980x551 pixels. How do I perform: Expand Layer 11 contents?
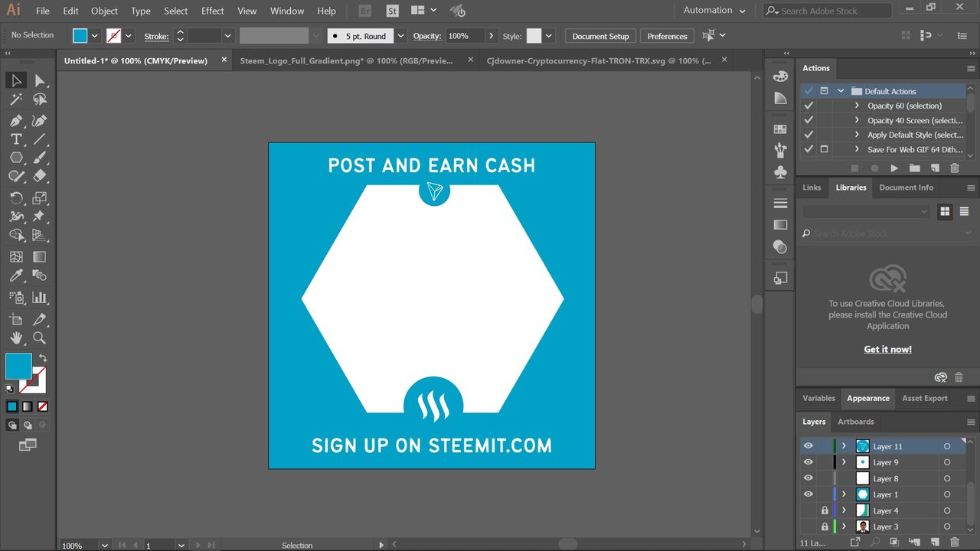(x=844, y=446)
